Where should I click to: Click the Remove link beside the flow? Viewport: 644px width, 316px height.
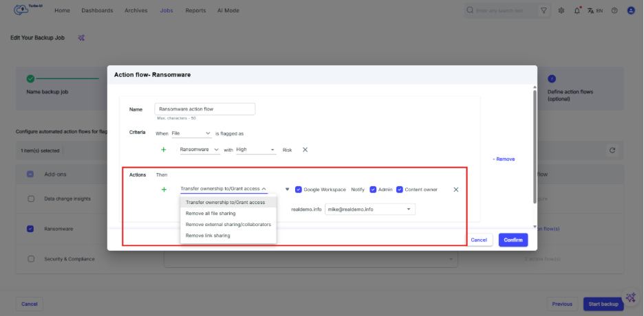point(504,159)
